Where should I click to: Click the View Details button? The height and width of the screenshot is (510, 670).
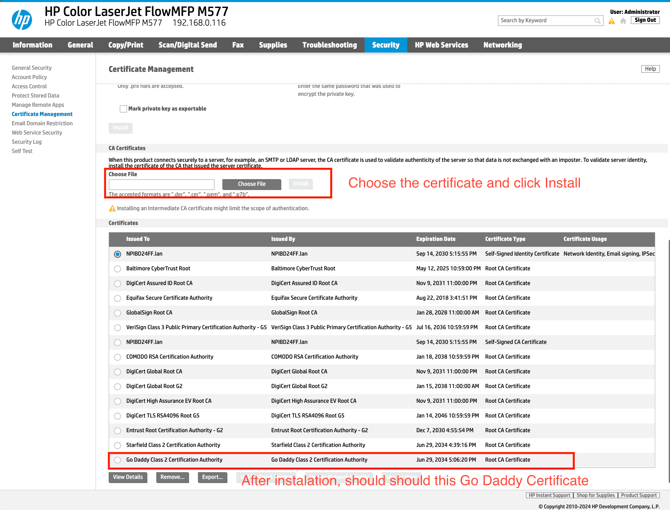[128, 477]
